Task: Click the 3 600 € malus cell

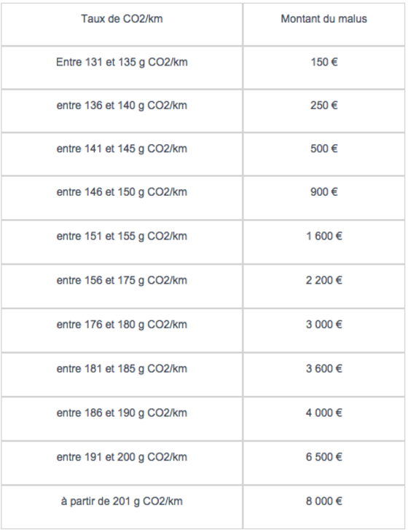Action: [x=323, y=374]
